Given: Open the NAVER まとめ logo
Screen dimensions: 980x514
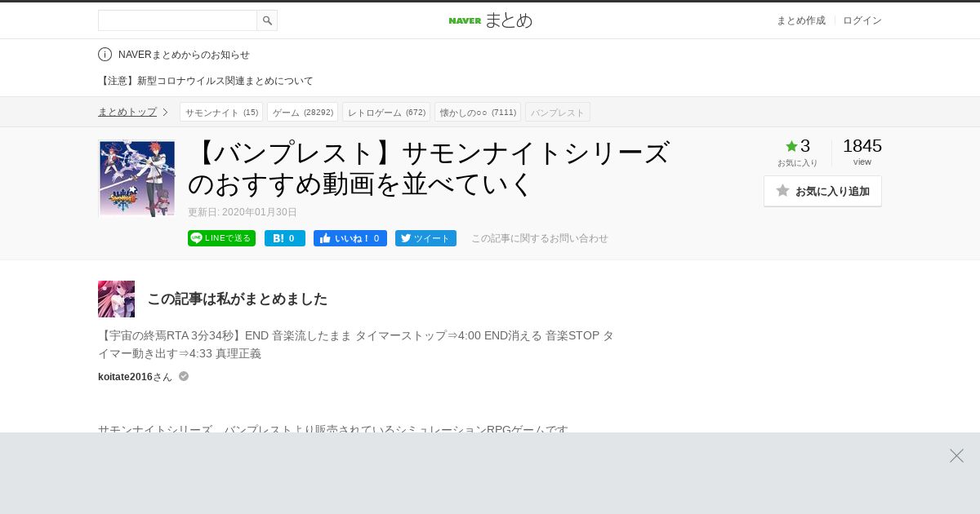Looking at the screenshot, I should (x=490, y=20).
